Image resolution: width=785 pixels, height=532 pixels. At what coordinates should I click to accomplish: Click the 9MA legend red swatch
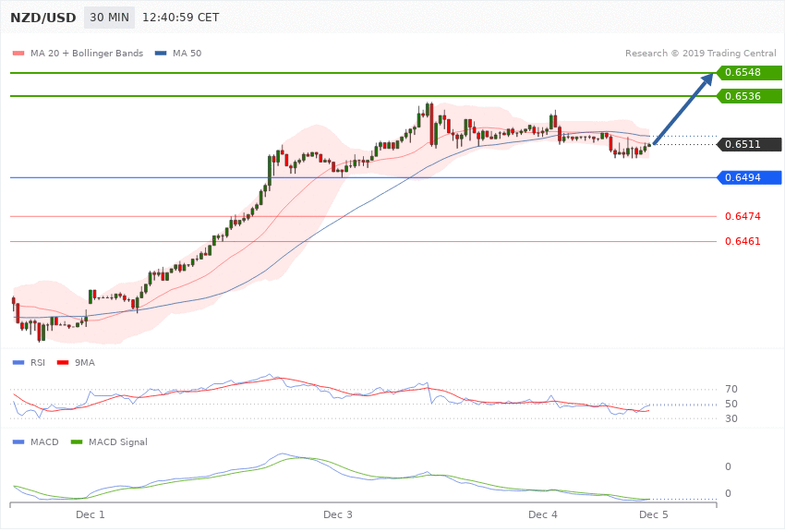63,362
